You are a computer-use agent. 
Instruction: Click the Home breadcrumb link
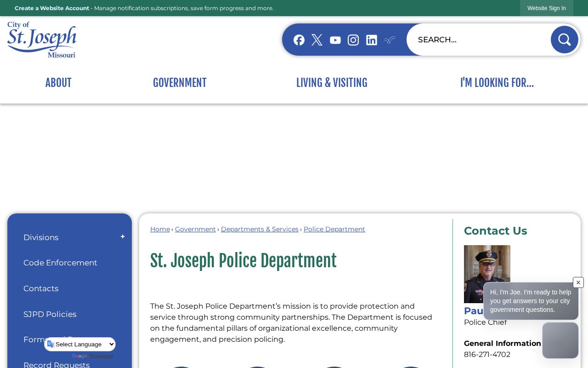pos(160,229)
